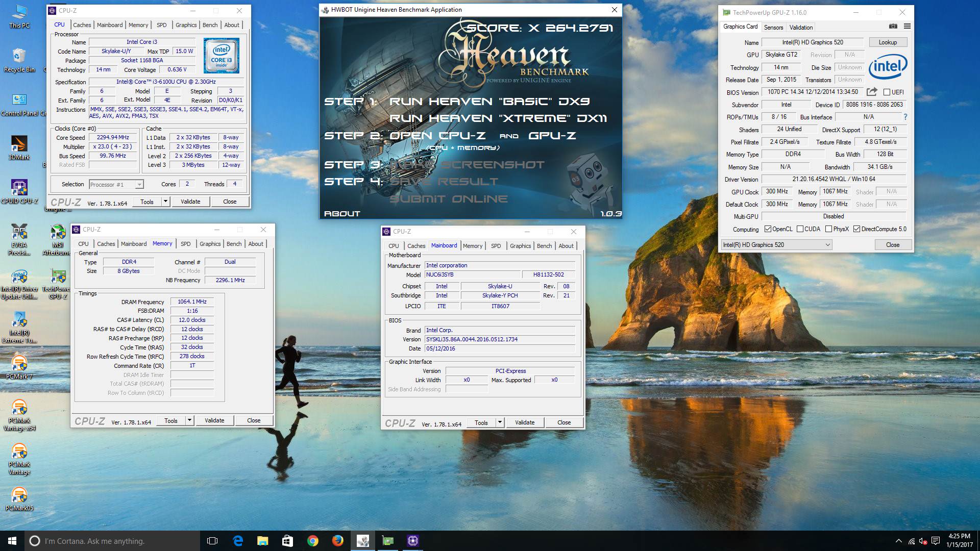Toggle the PhysX checkbox in GPU-Z
The width and height of the screenshot is (980, 551).
pyautogui.click(x=828, y=229)
